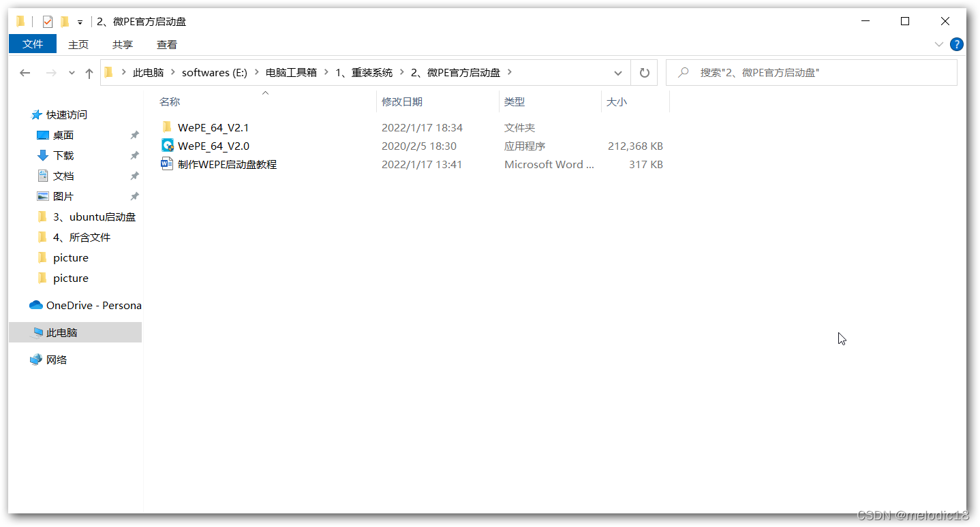Screen dimensions: 980x527
Task: Select 制作WEPE启动盘教程 file name
Action: tap(227, 164)
